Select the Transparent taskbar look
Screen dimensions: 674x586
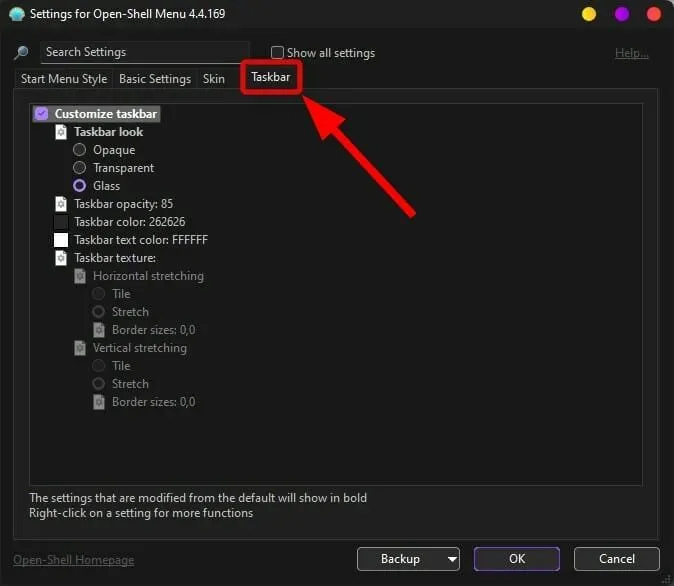click(x=80, y=168)
